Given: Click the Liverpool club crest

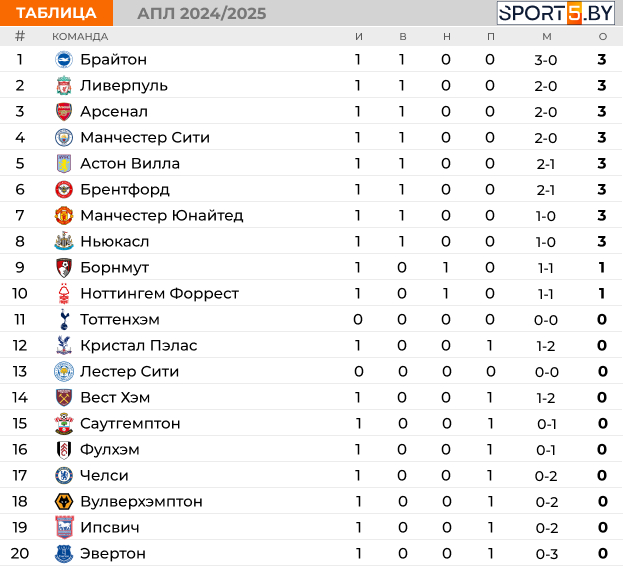Looking at the screenshot, I should tap(64, 85).
